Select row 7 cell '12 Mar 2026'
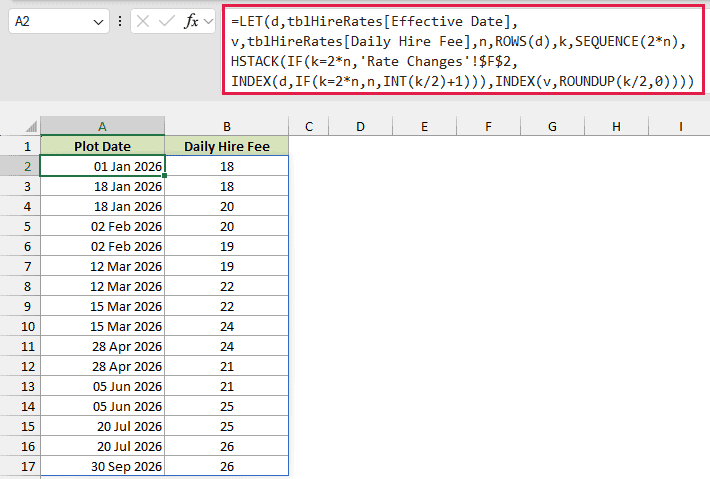The width and height of the screenshot is (710, 479). pyautogui.click(x=102, y=266)
